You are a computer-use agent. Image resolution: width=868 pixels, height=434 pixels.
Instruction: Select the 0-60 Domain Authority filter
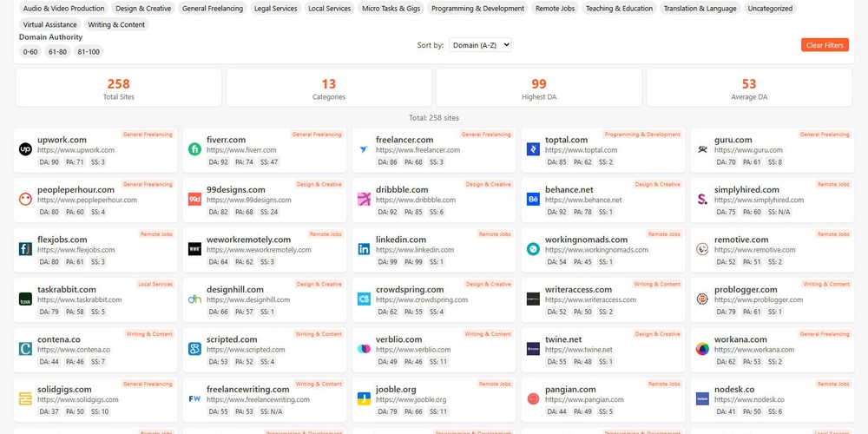[30, 51]
